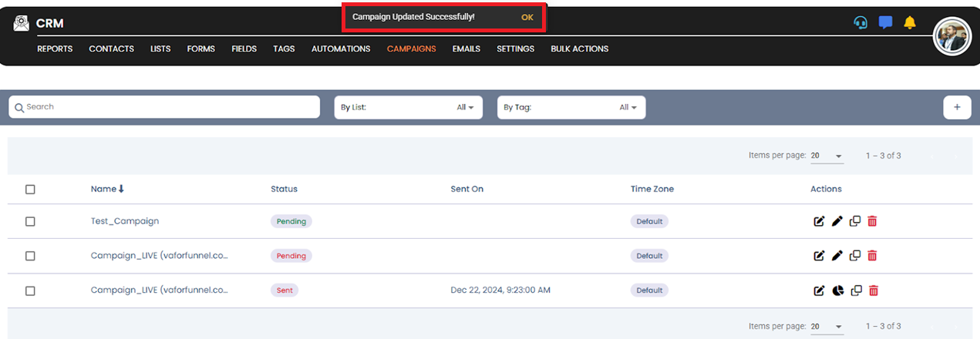Open the Contacts menu item
Image resolution: width=980 pixels, height=339 pixels.
point(111,49)
